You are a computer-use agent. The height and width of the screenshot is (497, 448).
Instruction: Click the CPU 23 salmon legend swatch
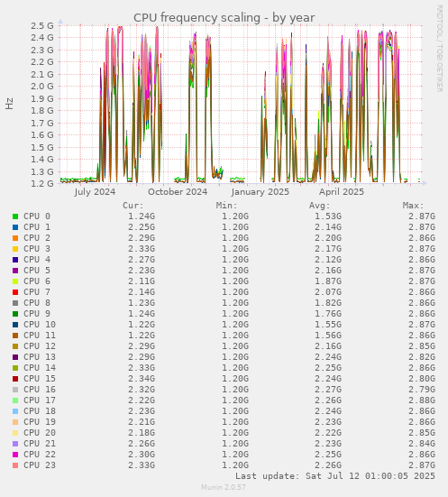click(15, 465)
